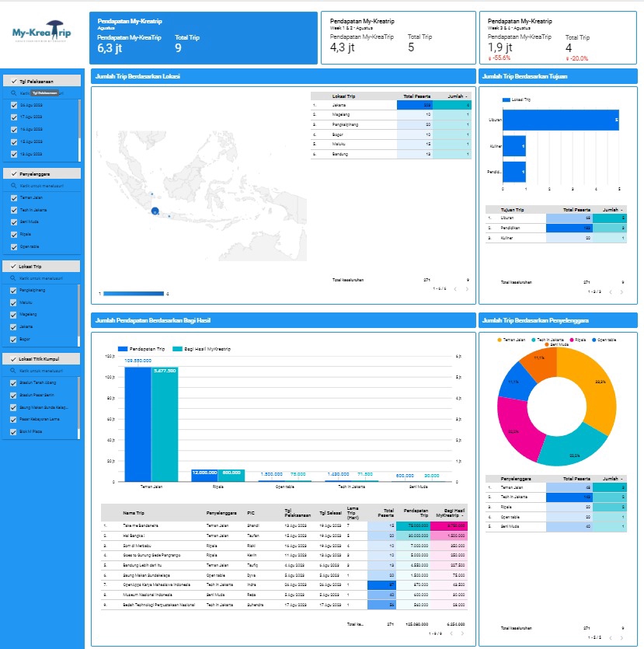644x649 pixels.
Task: Open the Jumlah sort arrow in Lokasi Trip table
Action: point(465,96)
